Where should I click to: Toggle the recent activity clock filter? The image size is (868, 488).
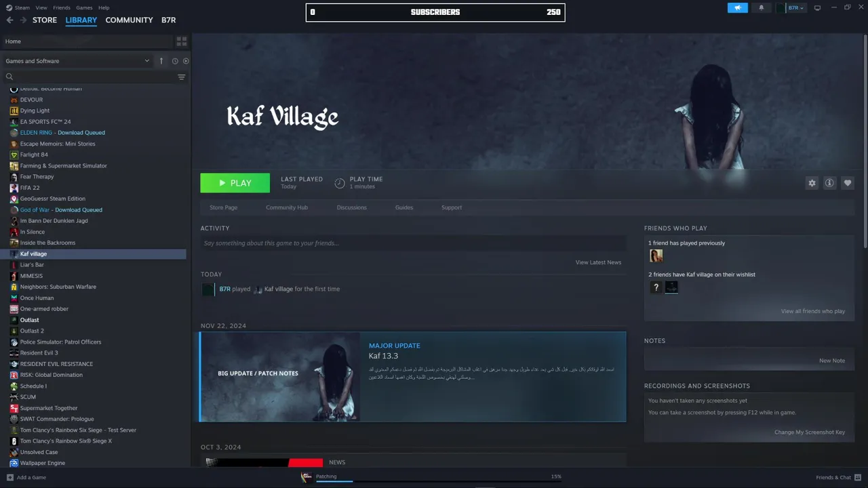(175, 61)
